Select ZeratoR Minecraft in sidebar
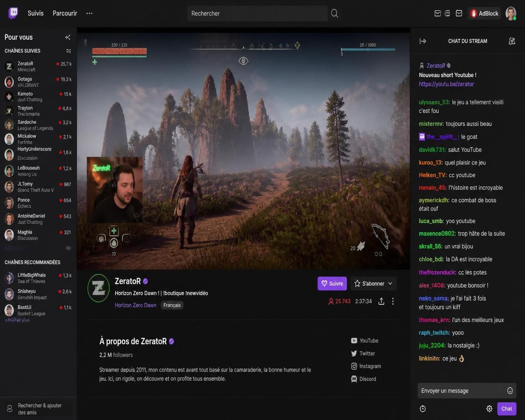This screenshot has width=525, height=420. point(37,67)
